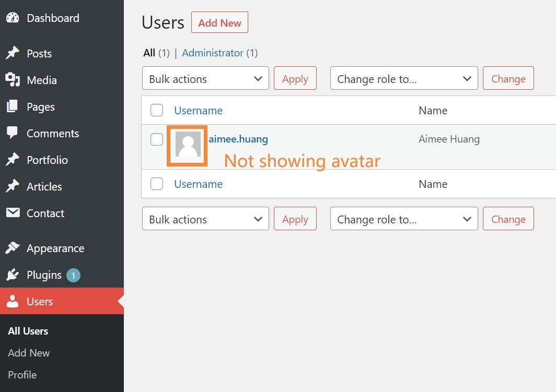Image resolution: width=556 pixels, height=392 pixels.
Task: Click the aimee.huang avatar thumbnail
Action: click(x=188, y=145)
